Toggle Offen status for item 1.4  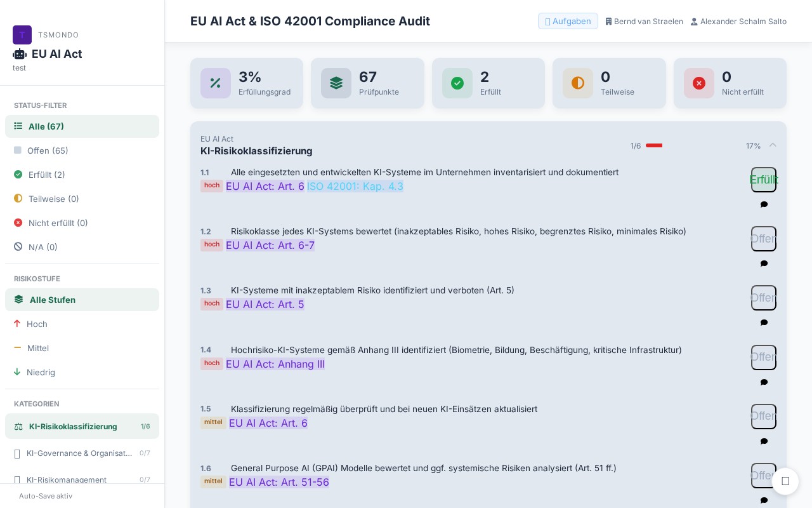point(764,358)
